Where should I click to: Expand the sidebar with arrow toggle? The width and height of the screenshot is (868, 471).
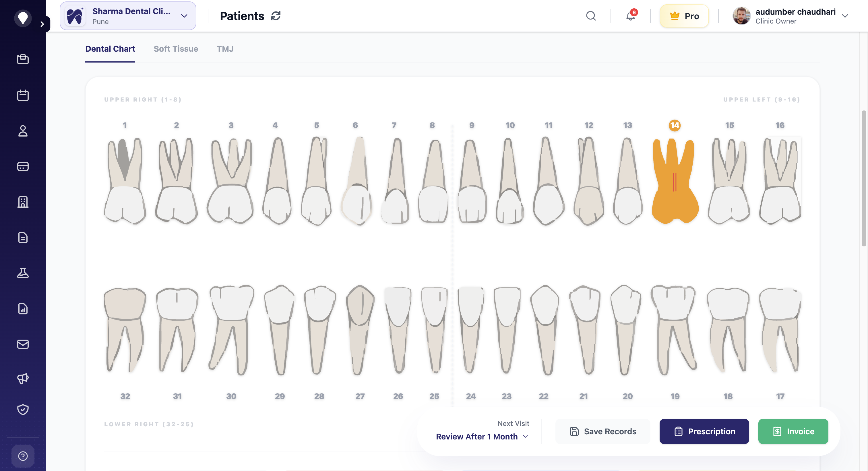tap(42, 24)
